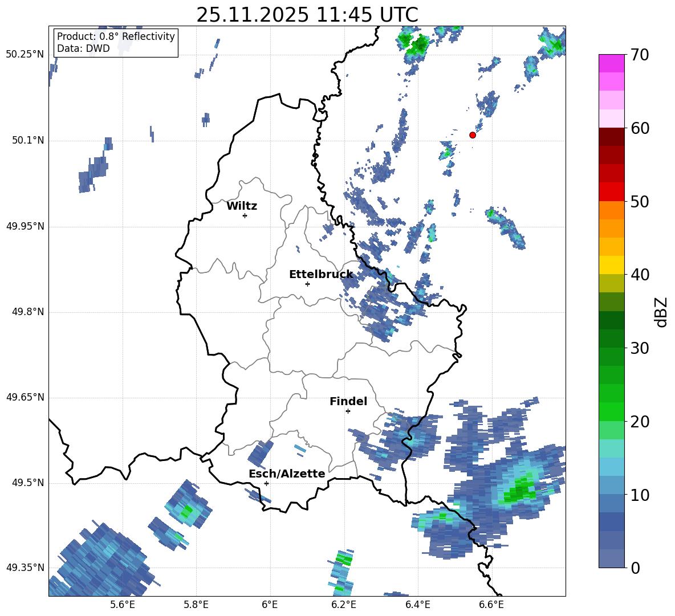Click the Wiltz station cross marker
This screenshot has width=675, height=616.
coord(245,215)
